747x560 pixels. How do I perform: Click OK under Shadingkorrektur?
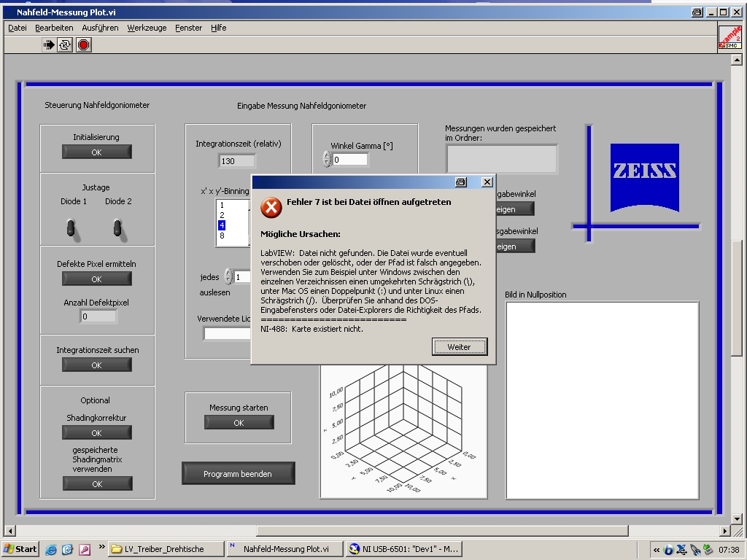[97, 432]
